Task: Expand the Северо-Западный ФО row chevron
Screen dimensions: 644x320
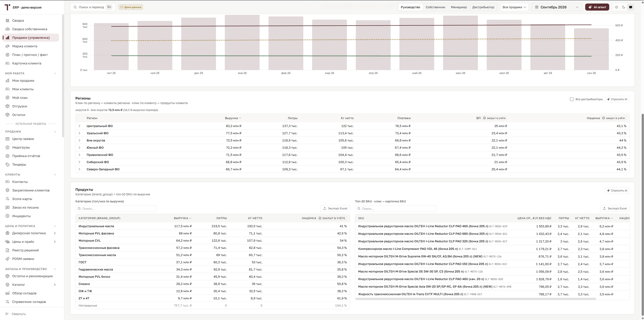Action: click(79, 169)
